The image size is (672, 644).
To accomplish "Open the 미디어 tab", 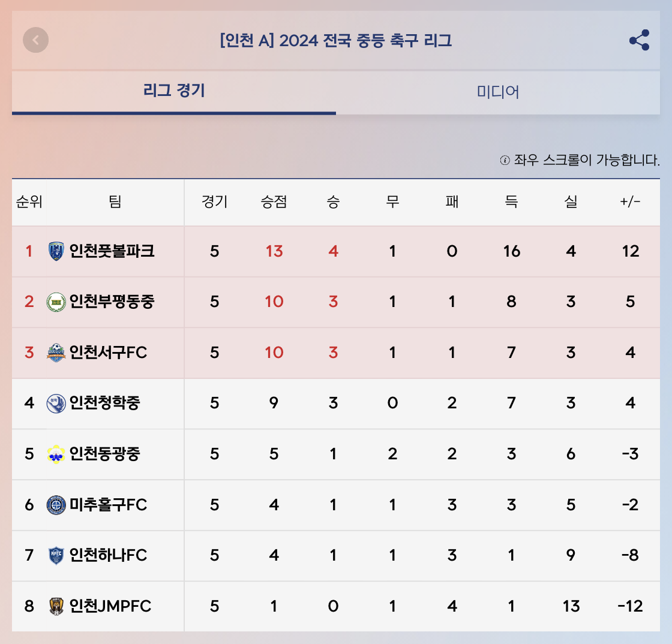I will tap(498, 92).
